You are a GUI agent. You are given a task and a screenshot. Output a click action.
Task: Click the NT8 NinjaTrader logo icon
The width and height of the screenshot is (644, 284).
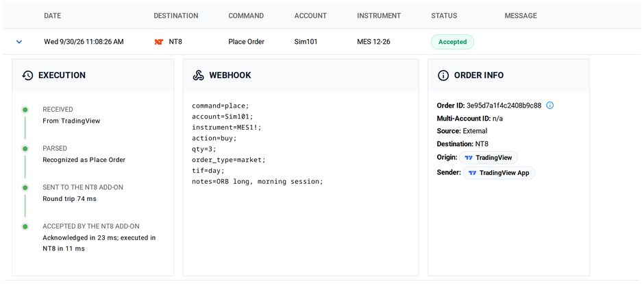159,42
